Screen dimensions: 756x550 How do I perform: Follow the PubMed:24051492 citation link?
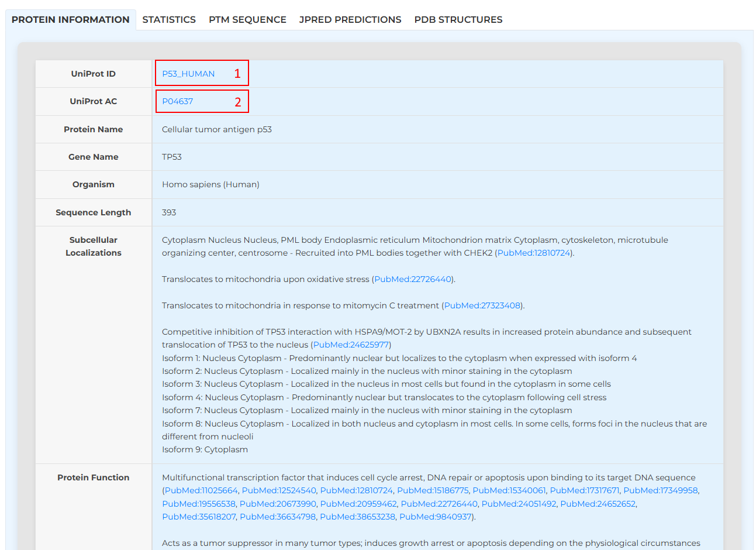(519, 504)
